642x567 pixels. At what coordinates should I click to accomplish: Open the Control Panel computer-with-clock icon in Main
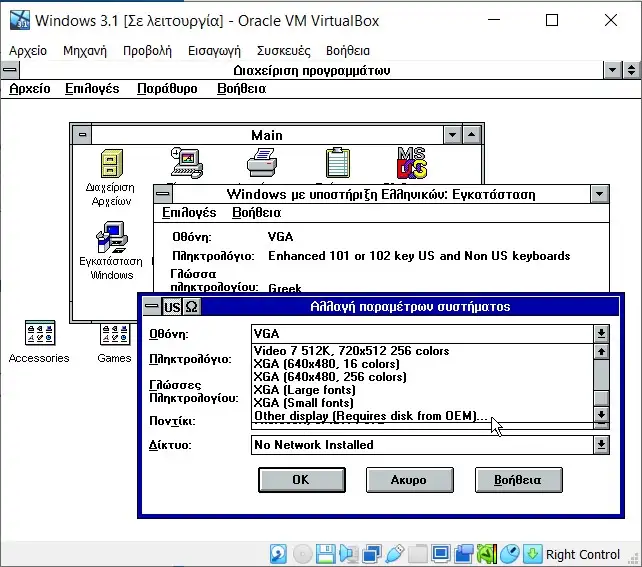[x=187, y=163]
